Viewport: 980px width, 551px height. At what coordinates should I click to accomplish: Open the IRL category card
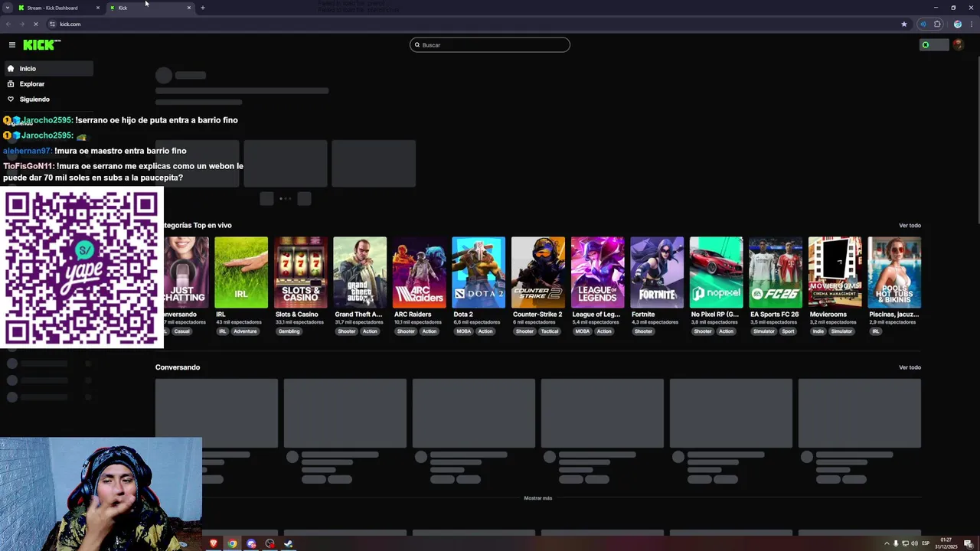coord(241,272)
